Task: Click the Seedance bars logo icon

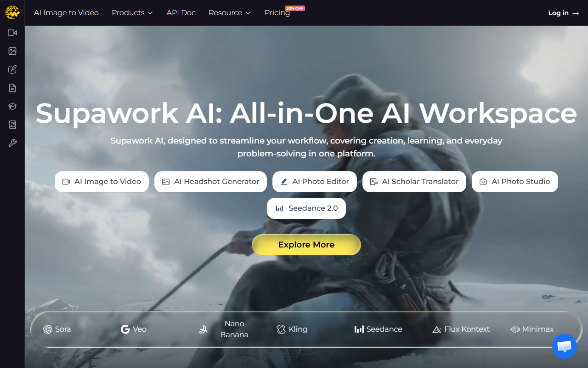Action: (x=359, y=329)
